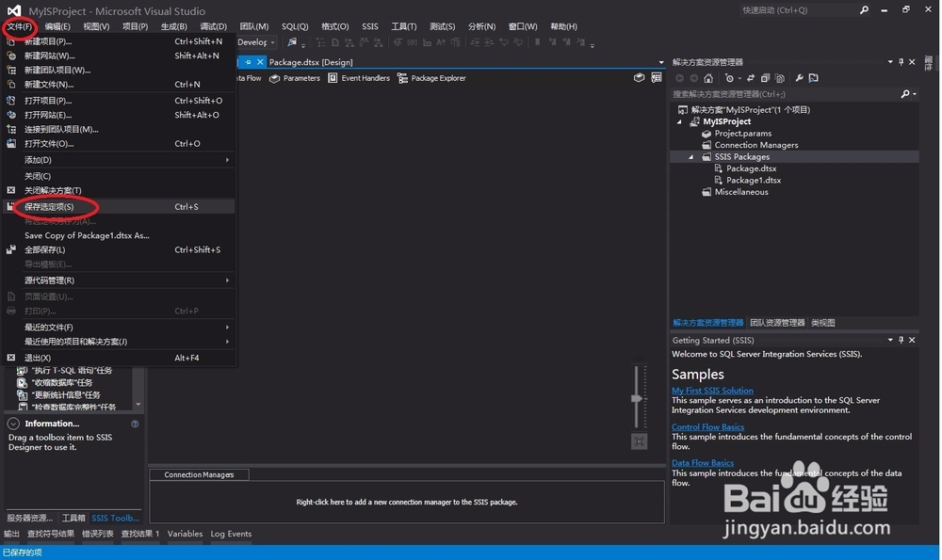Click the search magnifier in Solution Explorer

click(x=905, y=94)
